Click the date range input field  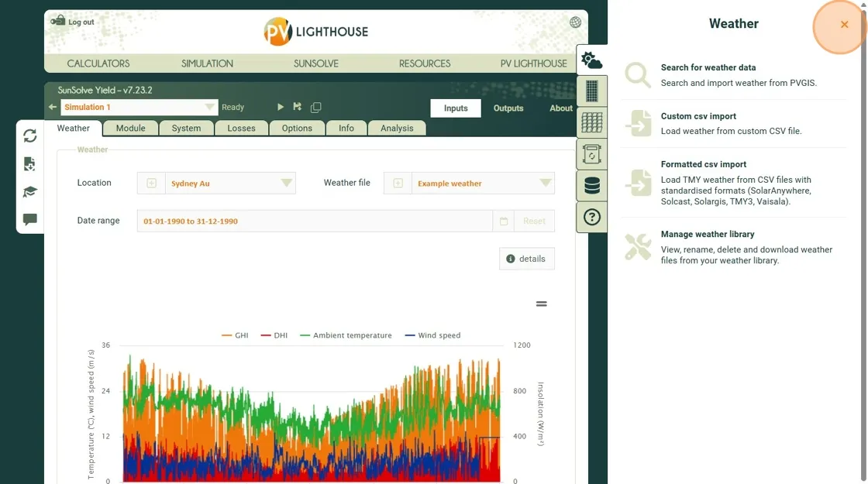pos(315,221)
